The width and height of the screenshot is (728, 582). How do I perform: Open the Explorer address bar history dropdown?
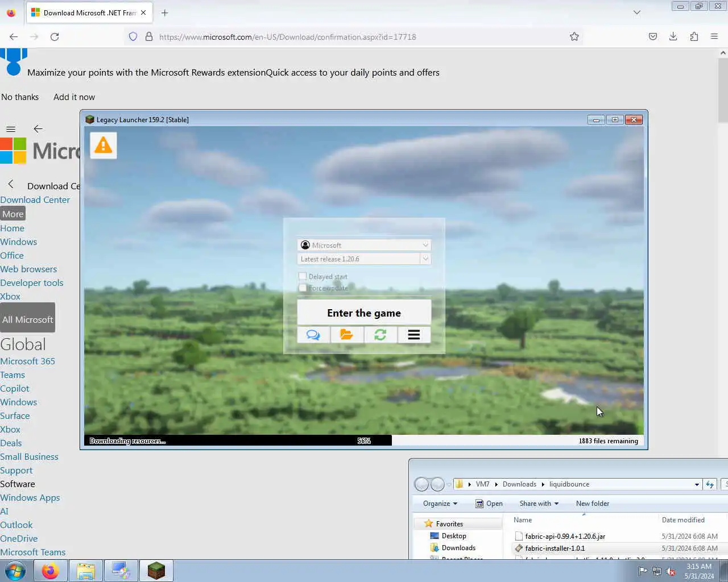[697, 484]
